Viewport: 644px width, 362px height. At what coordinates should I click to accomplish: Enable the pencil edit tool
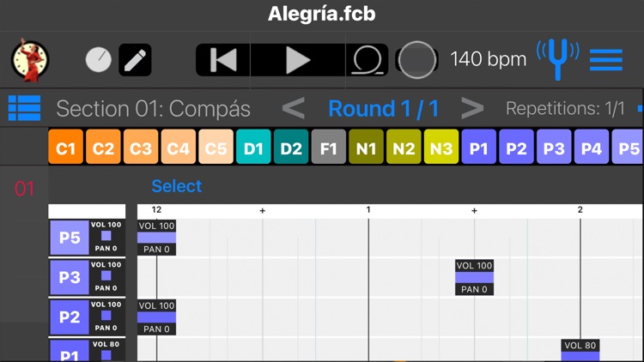click(x=135, y=60)
